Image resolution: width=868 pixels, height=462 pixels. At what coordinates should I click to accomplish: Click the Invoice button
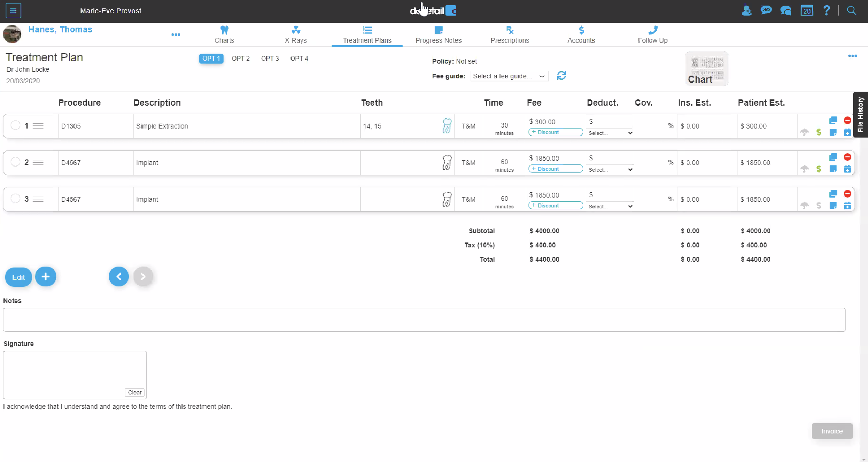pos(832,431)
